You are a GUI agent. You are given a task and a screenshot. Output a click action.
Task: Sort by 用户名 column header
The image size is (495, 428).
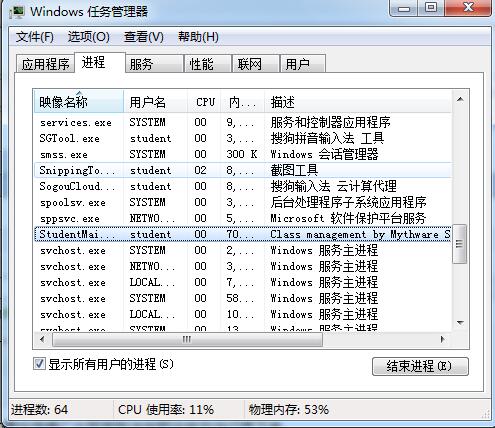155,102
